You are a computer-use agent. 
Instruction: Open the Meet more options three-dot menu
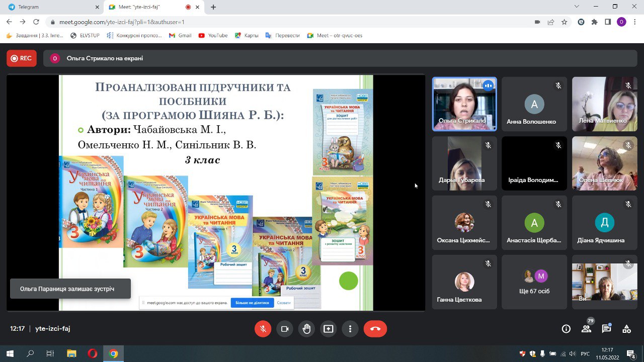click(350, 329)
